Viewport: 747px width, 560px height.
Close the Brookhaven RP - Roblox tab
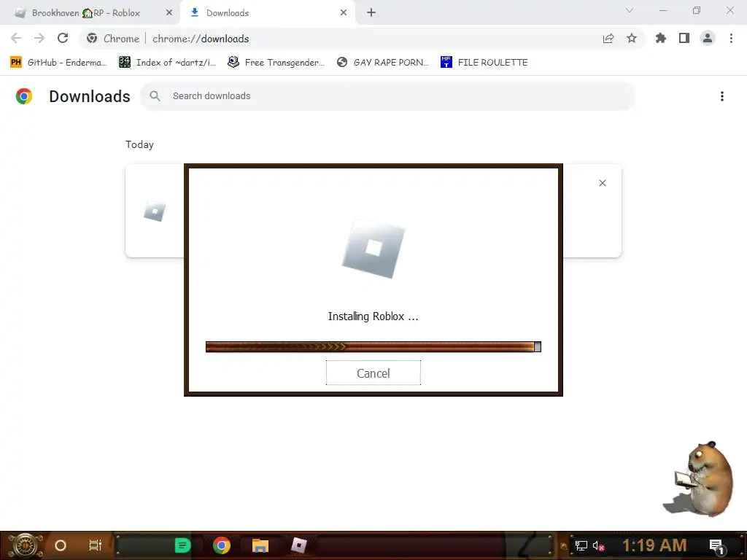169,13
